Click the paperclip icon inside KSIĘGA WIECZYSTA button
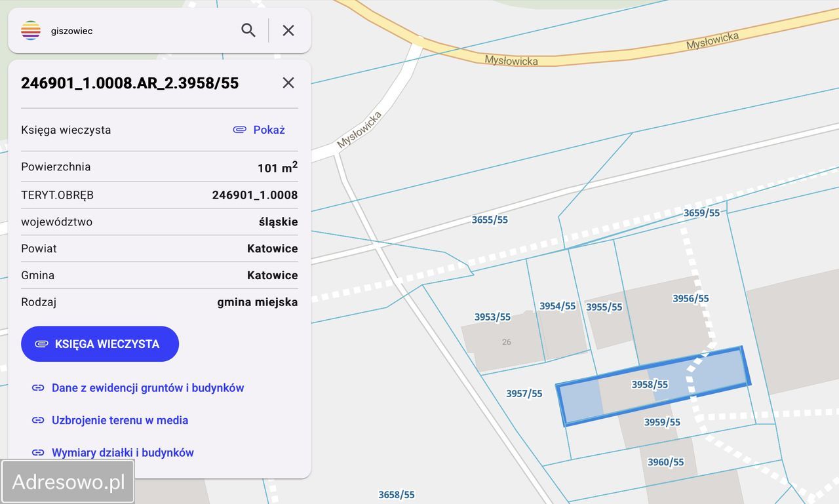The width and height of the screenshot is (839, 504). click(x=41, y=343)
